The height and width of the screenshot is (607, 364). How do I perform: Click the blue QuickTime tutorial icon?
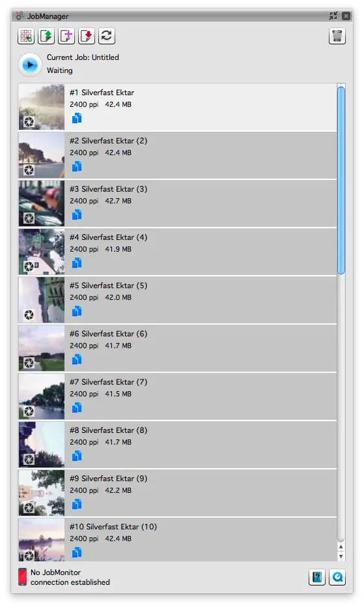[337, 577]
